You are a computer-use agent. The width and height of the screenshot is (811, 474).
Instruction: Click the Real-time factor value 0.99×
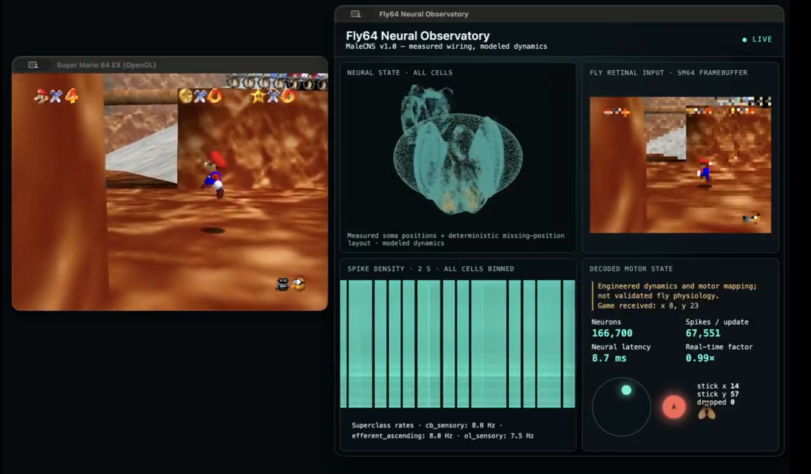[x=700, y=358]
